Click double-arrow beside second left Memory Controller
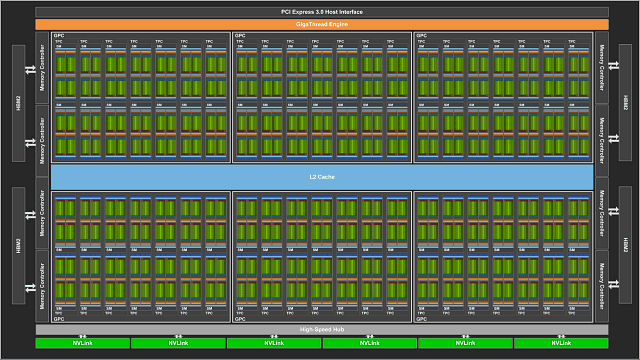Screen dimensions: 640x360 (x=31, y=143)
